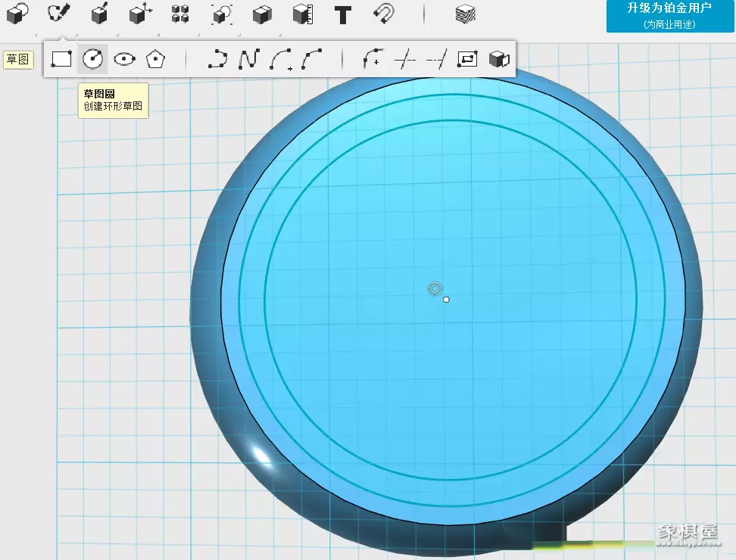The image size is (736, 560).
Task: Select the Measure tool icon
Action: click(303, 14)
